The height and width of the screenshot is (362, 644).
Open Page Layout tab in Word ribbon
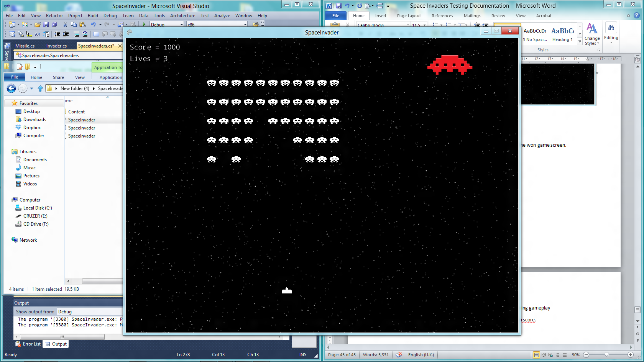(x=409, y=16)
